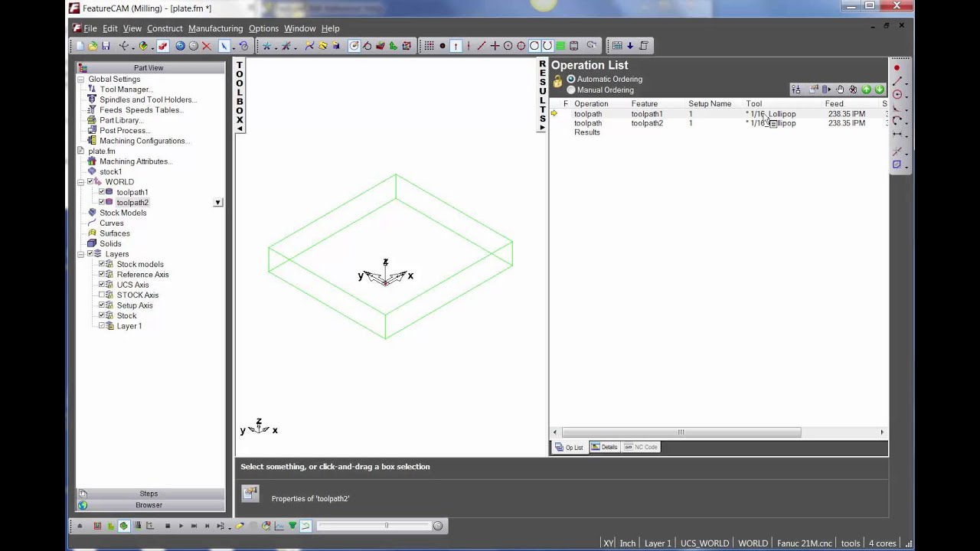The width and height of the screenshot is (980, 551).
Task: Collapse the TOOLBOX vertical panel arrow
Action: coord(240,129)
